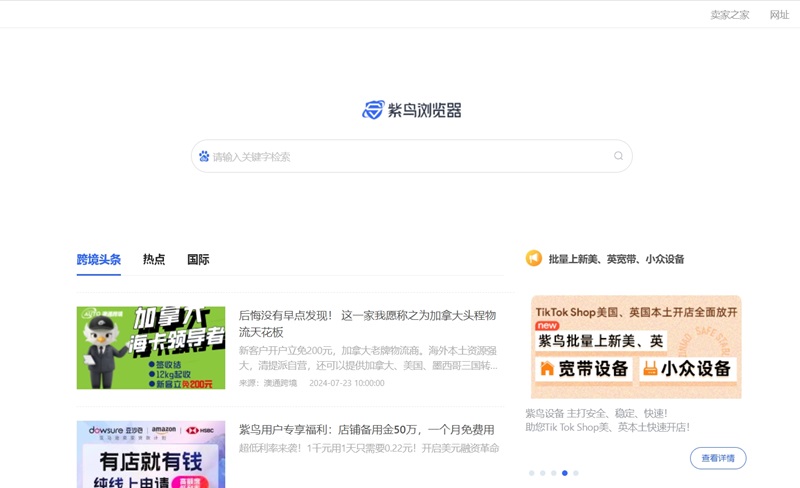Switch to the 热点 tab
800x488 pixels.
[154, 259]
